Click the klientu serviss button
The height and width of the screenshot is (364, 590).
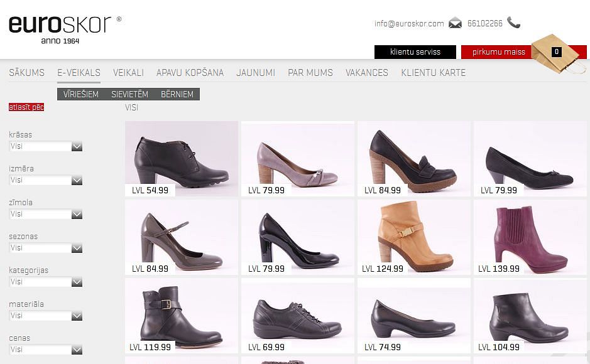415,52
